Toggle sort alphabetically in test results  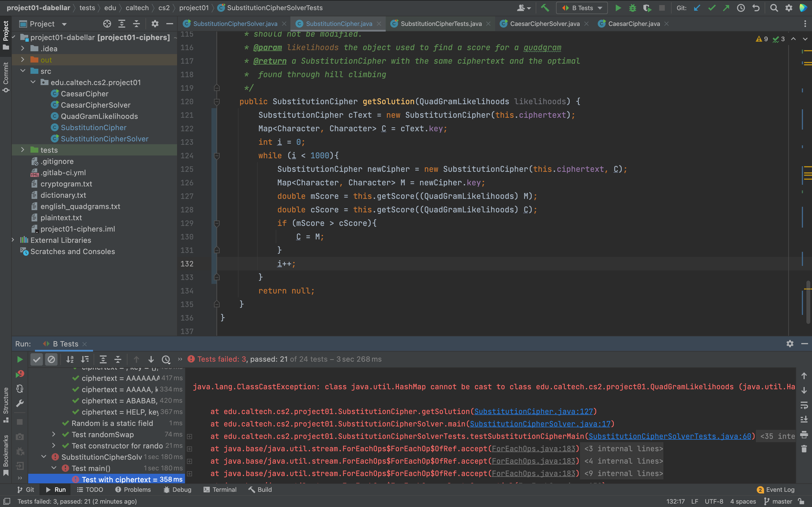tap(70, 359)
